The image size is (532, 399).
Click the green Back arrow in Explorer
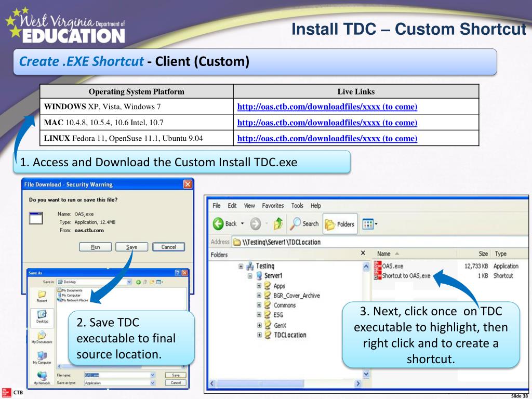(x=218, y=224)
